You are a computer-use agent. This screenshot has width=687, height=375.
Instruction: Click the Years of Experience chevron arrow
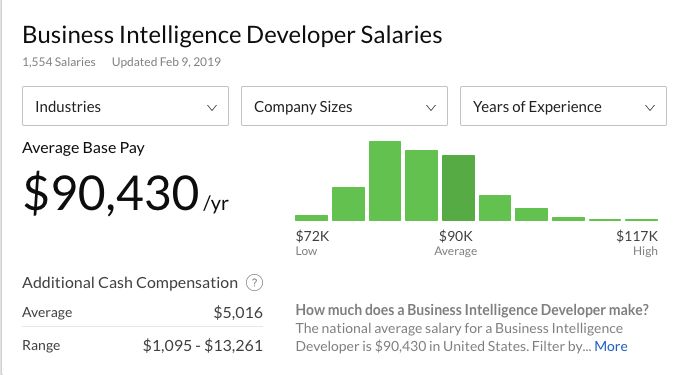point(650,107)
